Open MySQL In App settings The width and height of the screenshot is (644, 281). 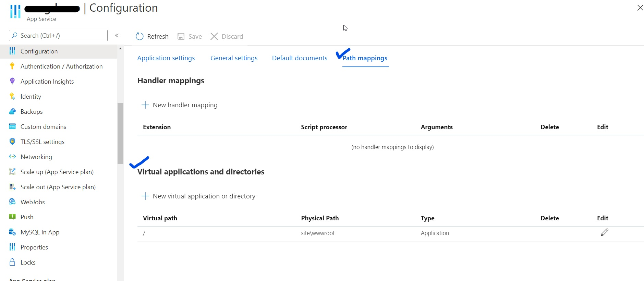coord(40,232)
